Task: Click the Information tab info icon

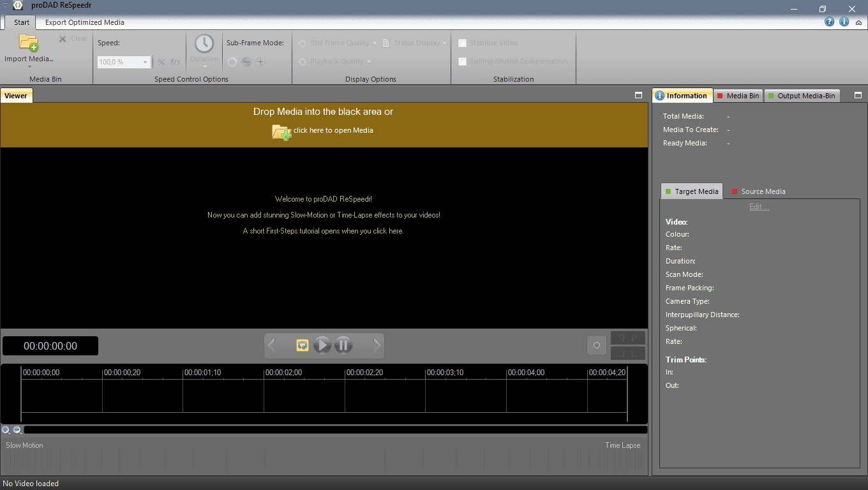Action: click(x=659, y=96)
